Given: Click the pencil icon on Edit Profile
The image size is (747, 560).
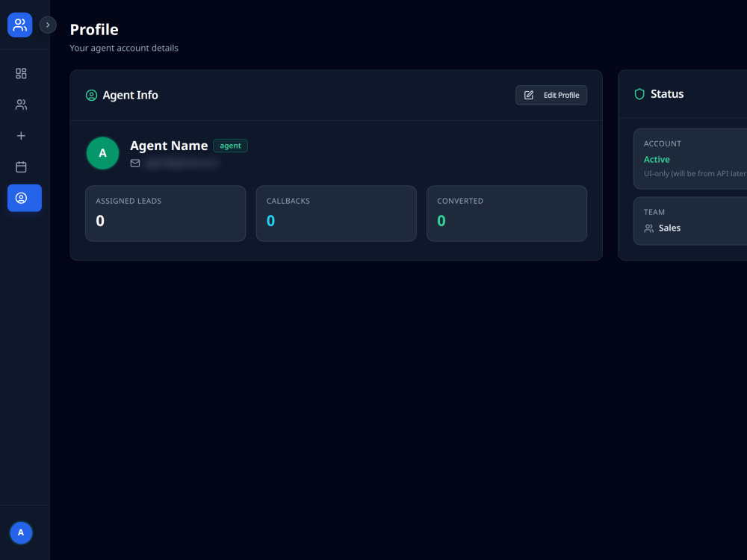Looking at the screenshot, I should click(x=529, y=96).
